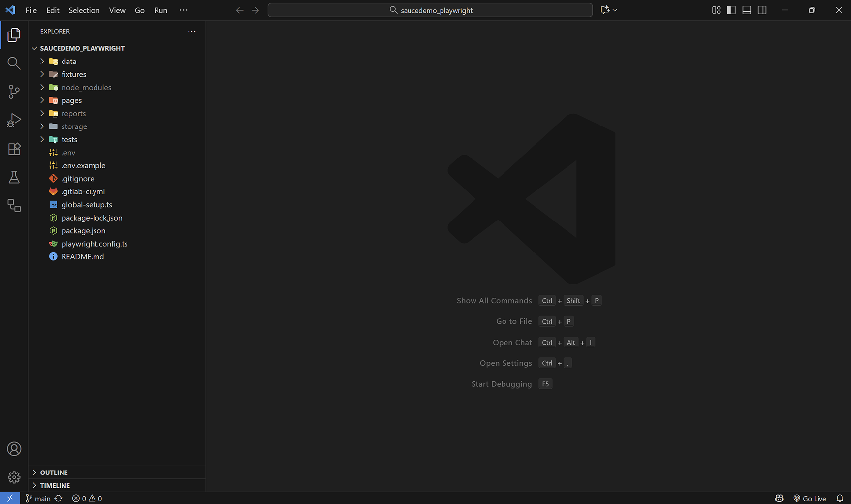
Task: Open the Run and Debug view
Action: coord(14,120)
